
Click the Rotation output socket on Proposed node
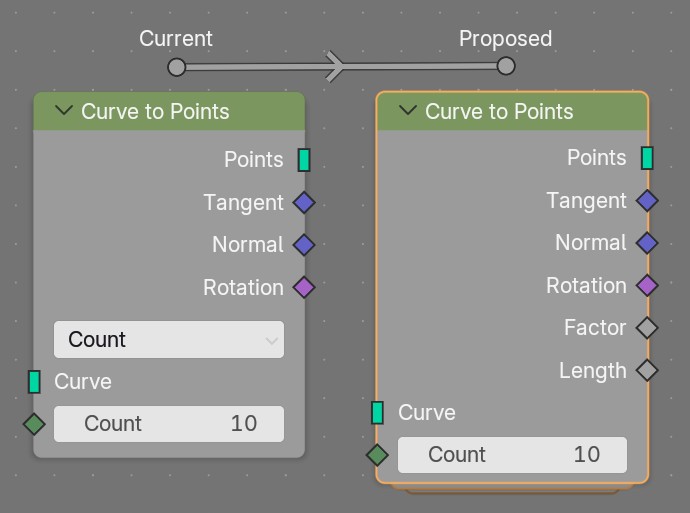click(647, 285)
